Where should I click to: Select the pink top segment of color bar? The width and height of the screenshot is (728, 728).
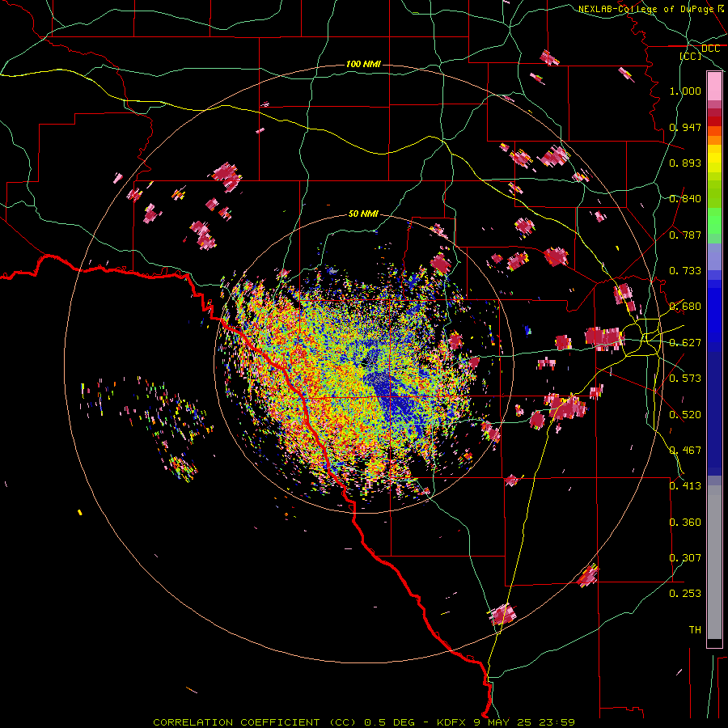(x=714, y=87)
